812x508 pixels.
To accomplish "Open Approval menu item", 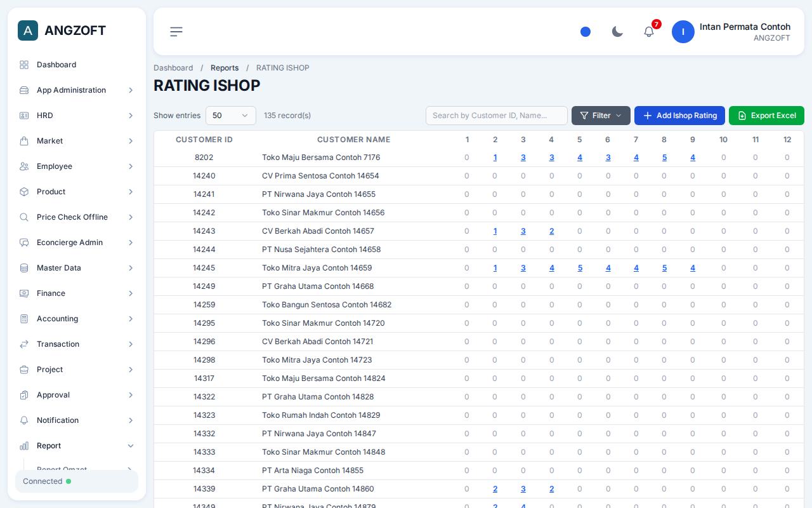I will pyautogui.click(x=77, y=395).
